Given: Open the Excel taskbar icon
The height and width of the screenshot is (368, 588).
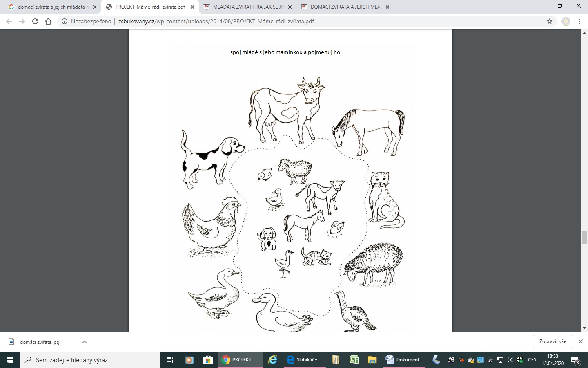Looking at the screenshot, I should point(354,360).
